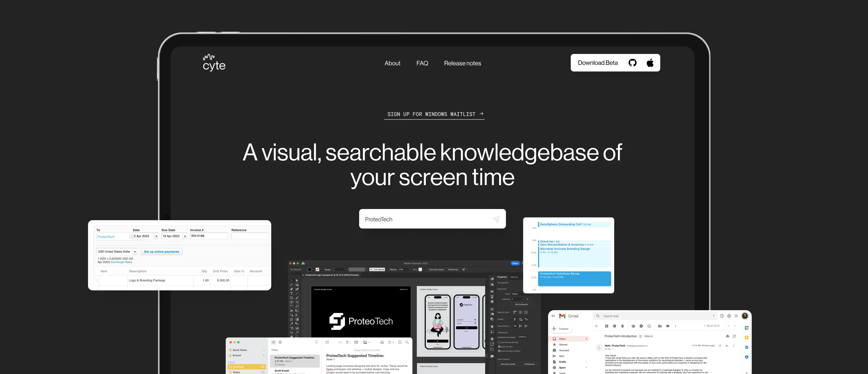Star the Matt ProteoTech email
The height and width of the screenshot is (374, 868).
(720, 346)
